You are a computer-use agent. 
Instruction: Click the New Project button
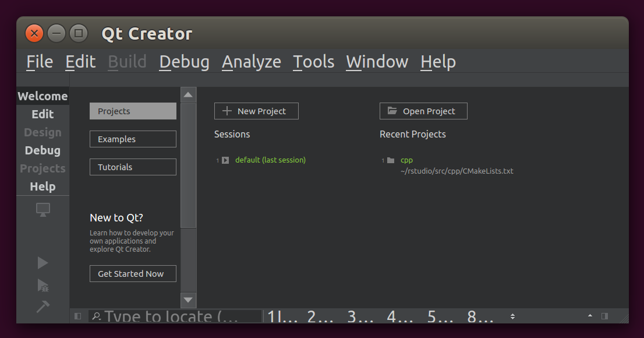[x=256, y=111]
